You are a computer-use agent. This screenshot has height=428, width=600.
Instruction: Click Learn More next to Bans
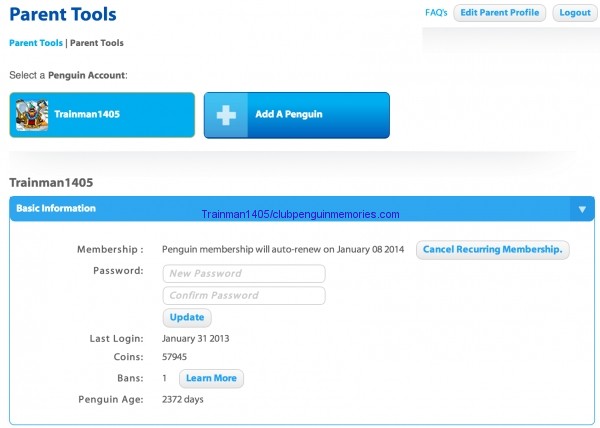pos(211,378)
